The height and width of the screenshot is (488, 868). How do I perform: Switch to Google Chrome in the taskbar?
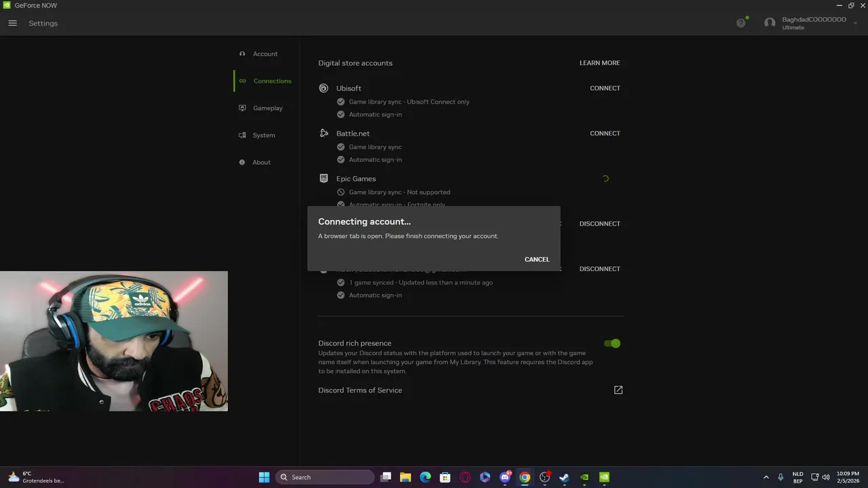[x=525, y=477]
